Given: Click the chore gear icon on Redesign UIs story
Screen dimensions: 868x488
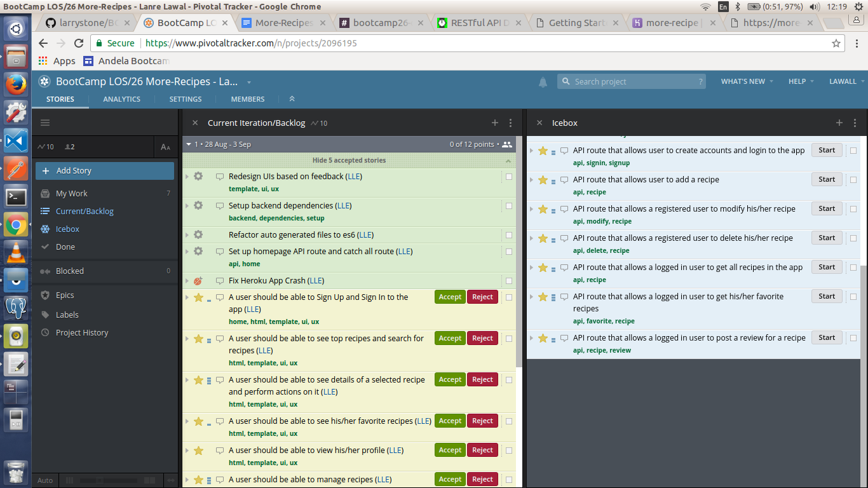Looking at the screenshot, I should [x=198, y=176].
